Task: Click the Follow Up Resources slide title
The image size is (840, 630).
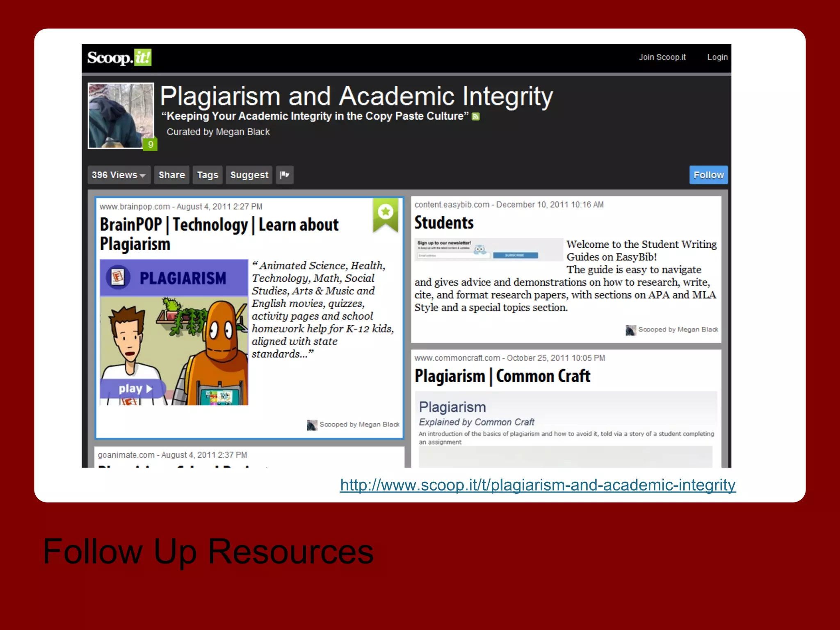Action: pos(208,552)
